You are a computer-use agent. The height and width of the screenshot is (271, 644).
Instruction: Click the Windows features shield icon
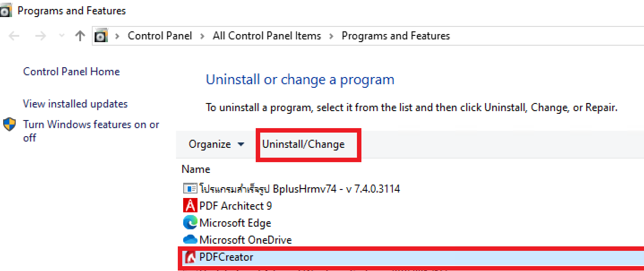point(9,125)
